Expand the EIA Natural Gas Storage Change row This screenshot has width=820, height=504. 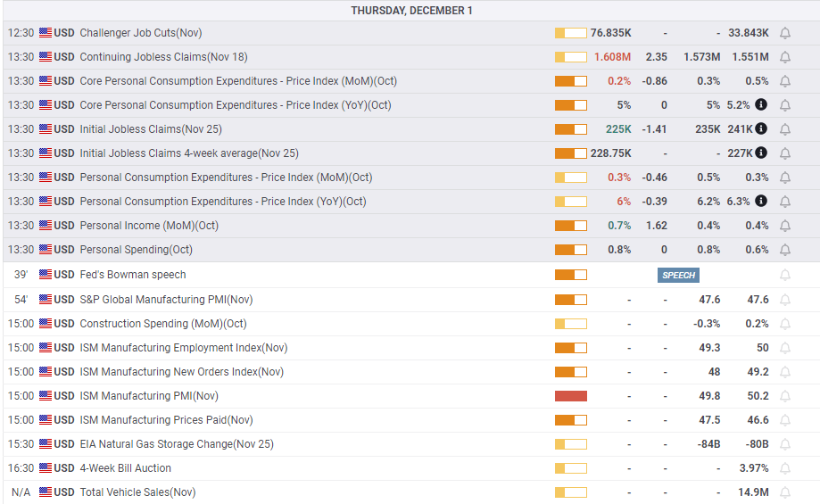[176, 444]
